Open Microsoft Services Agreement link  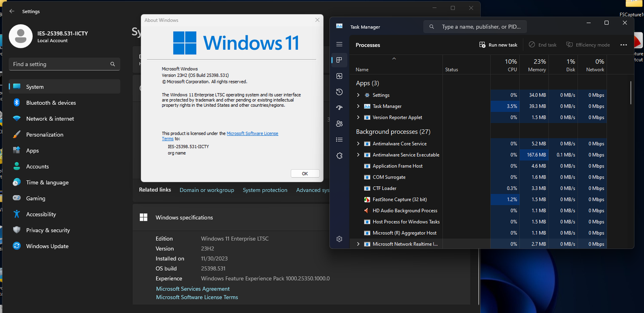pyautogui.click(x=193, y=289)
